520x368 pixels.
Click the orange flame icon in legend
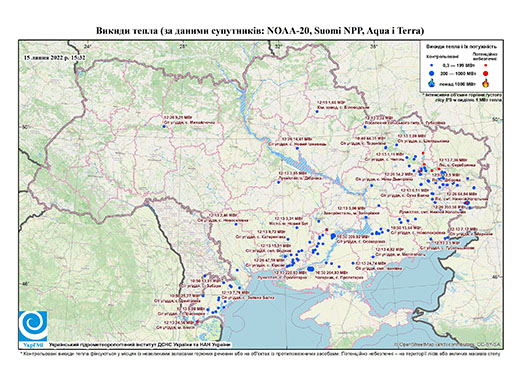(486, 83)
